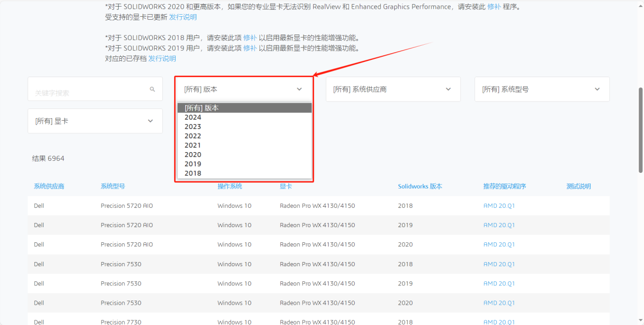Open the 修补 patch link for SOLIDWORKS 2018
The image size is (644, 325).
(x=249, y=37)
